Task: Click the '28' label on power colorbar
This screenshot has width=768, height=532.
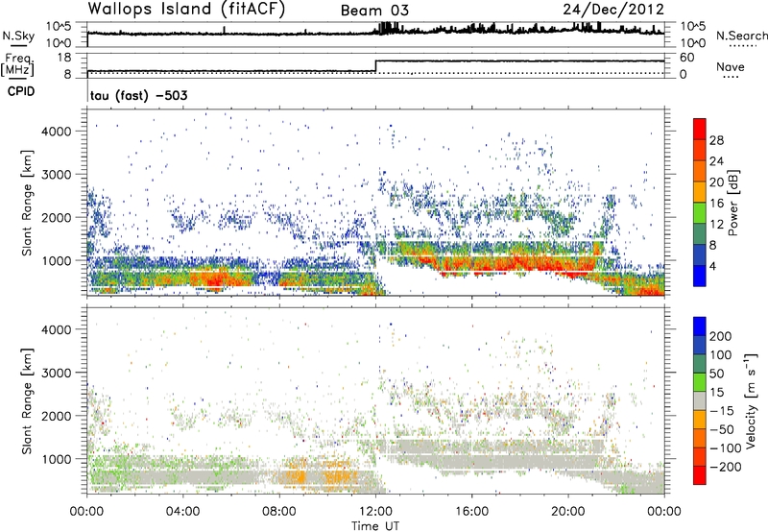Action: (716, 140)
